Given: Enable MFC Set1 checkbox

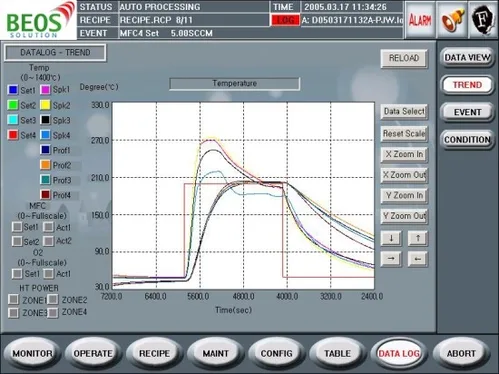Looking at the screenshot, I should tap(17, 227).
